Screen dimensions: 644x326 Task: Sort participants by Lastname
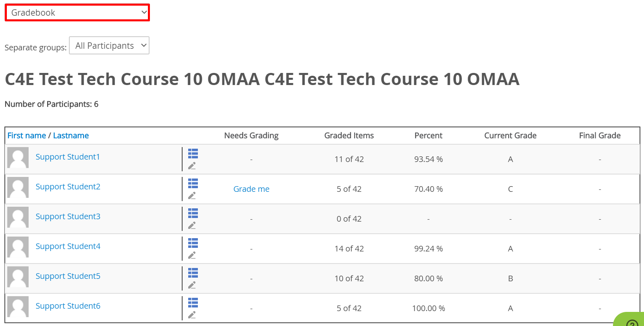(x=71, y=136)
